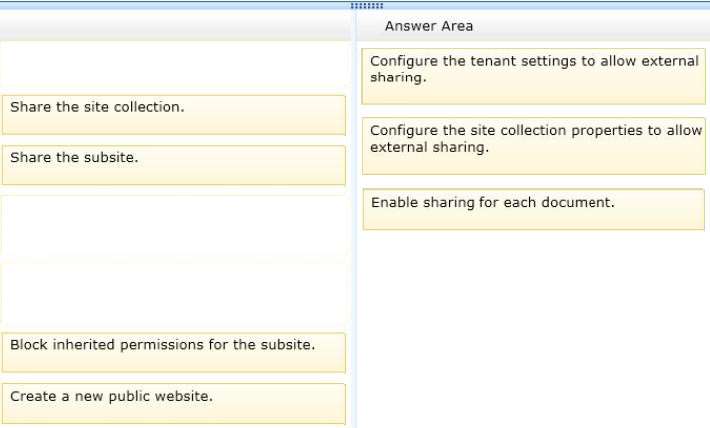The width and height of the screenshot is (710, 428).
Task: Select the 'Share the site collection.' action box
Action: [174, 115]
